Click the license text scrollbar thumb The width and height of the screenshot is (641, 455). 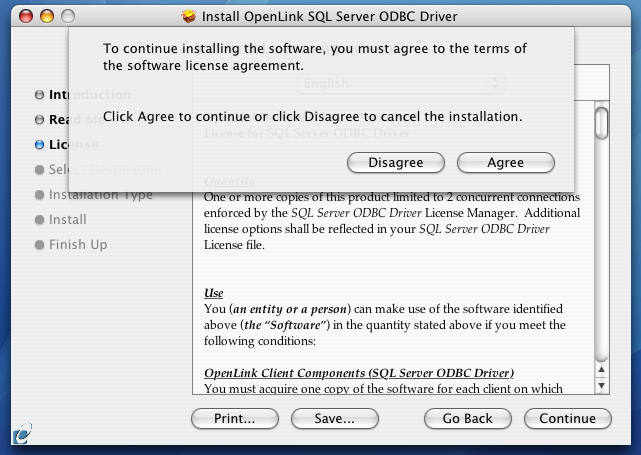pos(601,123)
